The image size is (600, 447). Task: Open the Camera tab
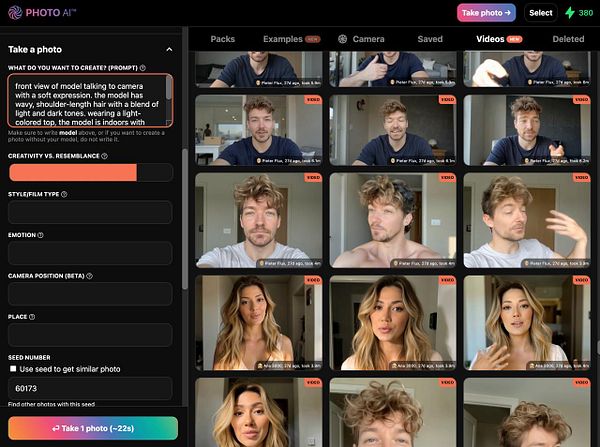(361, 39)
